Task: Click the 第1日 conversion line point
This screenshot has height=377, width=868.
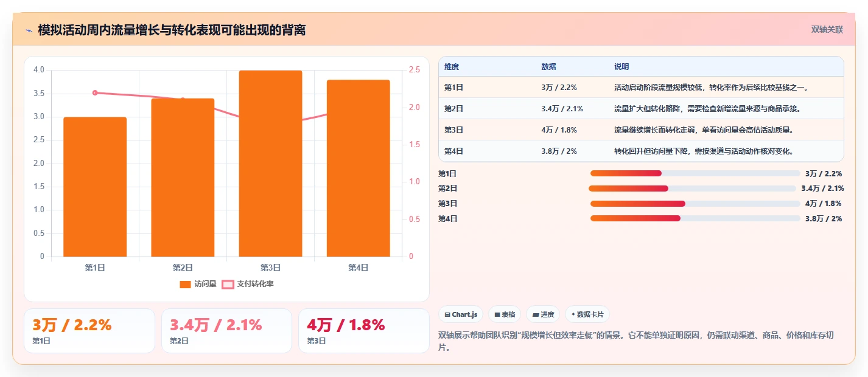Action: point(95,92)
